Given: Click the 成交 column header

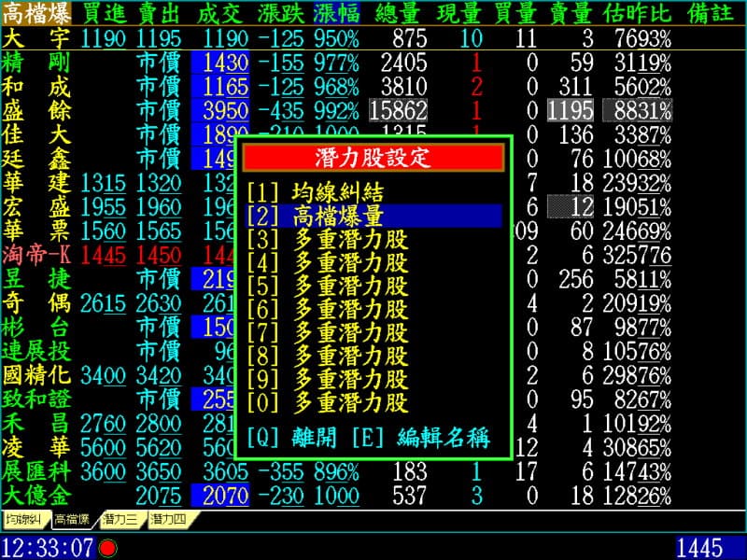Looking at the screenshot, I should pos(220,13).
